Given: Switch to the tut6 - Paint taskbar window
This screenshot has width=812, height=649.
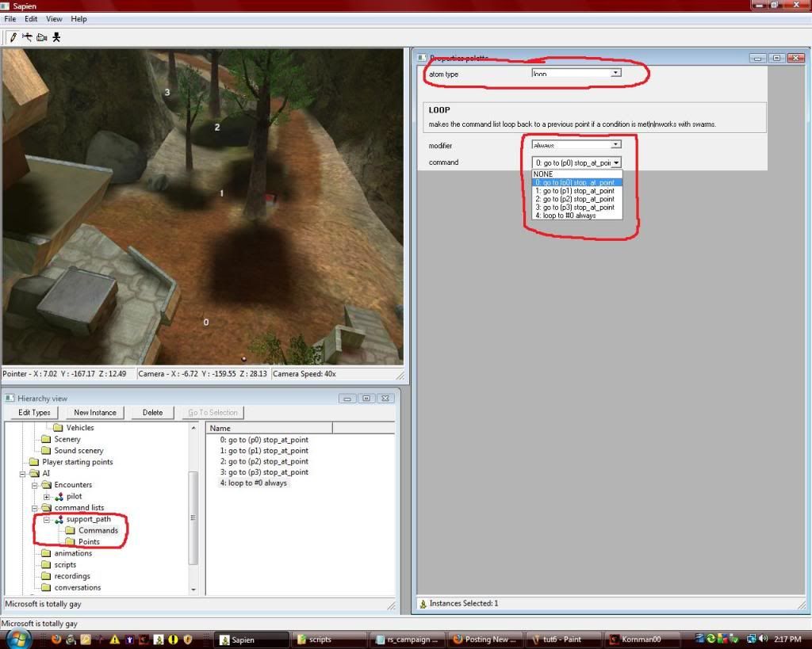Looking at the screenshot, I should click(564, 639).
